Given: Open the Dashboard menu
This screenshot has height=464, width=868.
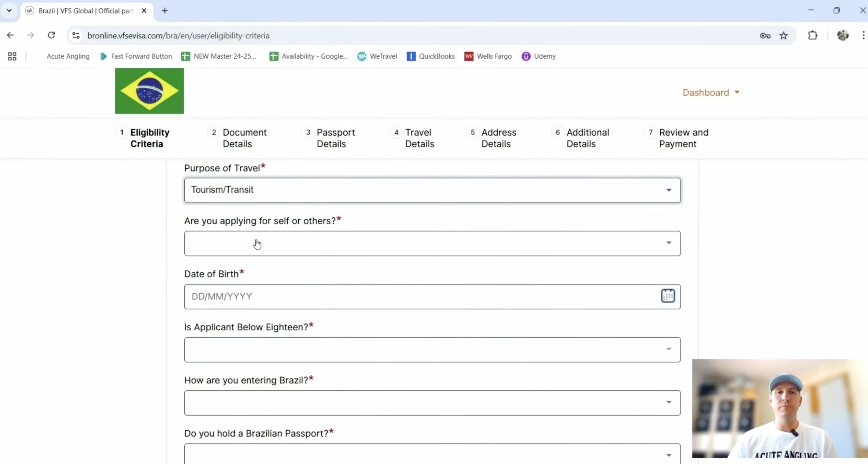Looking at the screenshot, I should click(711, 92).
